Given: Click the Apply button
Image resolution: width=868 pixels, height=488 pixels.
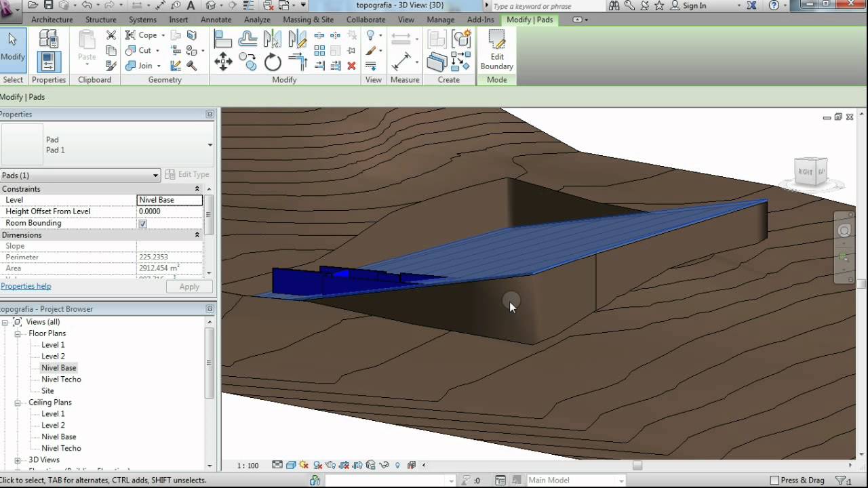Looking at the screenshot, I should coord(189,287).
